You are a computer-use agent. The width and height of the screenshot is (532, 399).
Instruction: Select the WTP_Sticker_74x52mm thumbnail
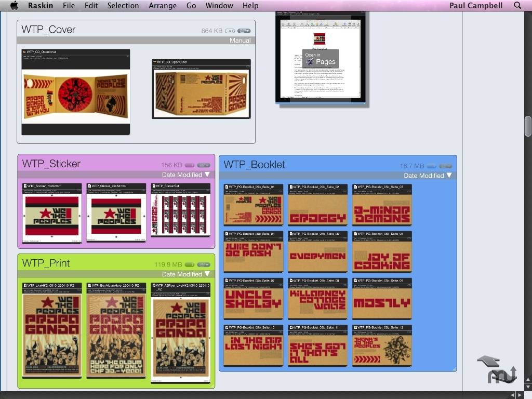[x=52, y=213]
